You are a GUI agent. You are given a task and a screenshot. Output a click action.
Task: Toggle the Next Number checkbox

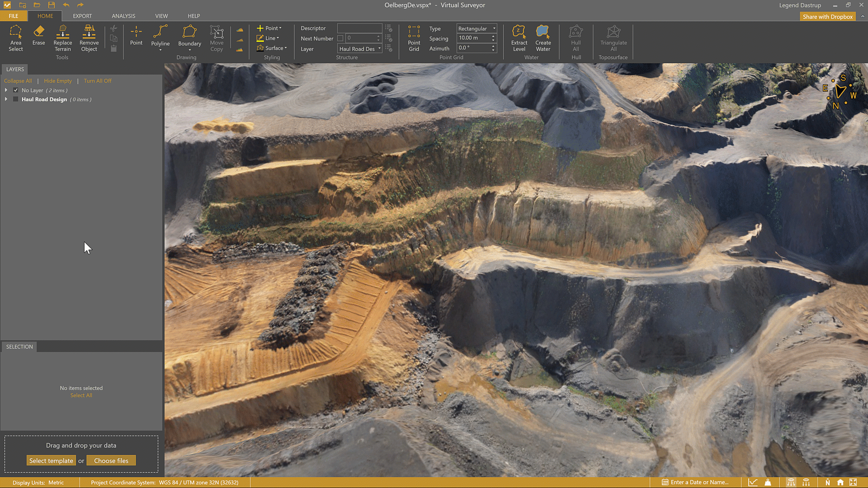click(x=340, y=38)
